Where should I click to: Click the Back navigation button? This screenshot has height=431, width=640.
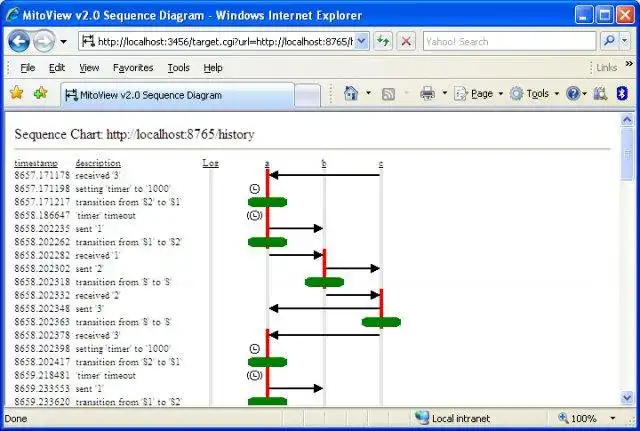19,41
